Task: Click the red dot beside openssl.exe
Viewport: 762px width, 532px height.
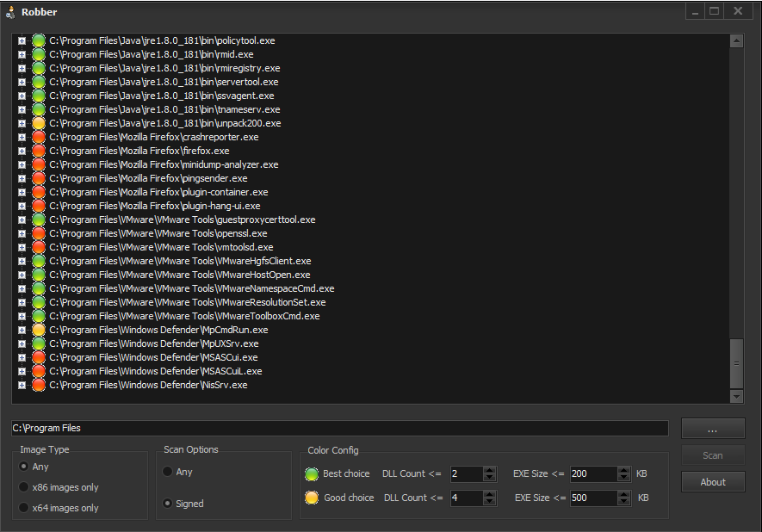Action: tap(39, 233)
